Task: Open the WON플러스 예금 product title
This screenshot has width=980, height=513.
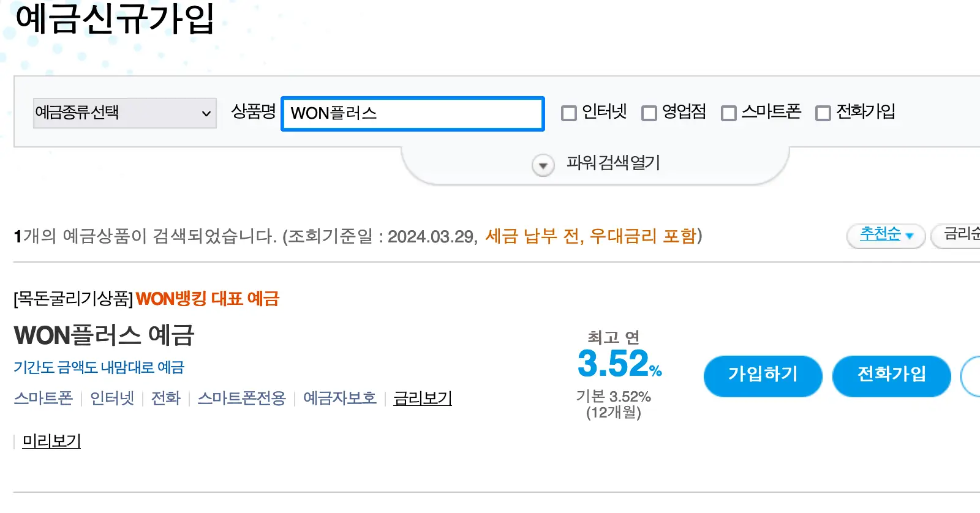Action: point(104,335)
